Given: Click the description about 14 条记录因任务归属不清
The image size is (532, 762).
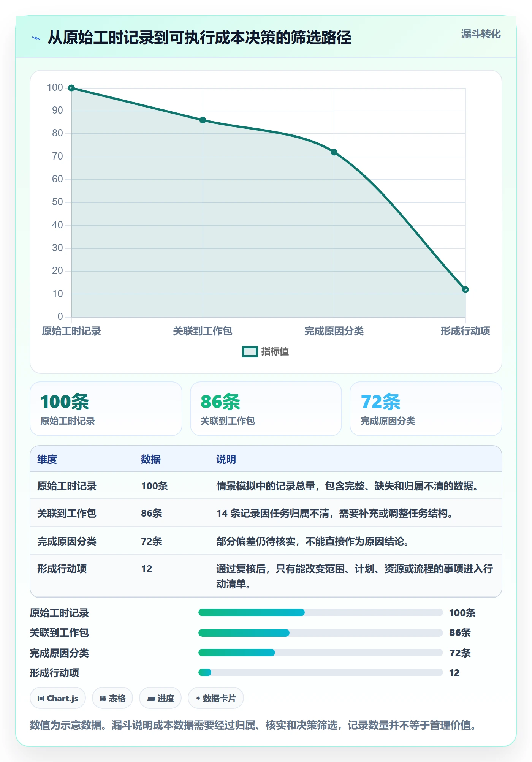Looking at the screenshot, I should tap(335, 514).
